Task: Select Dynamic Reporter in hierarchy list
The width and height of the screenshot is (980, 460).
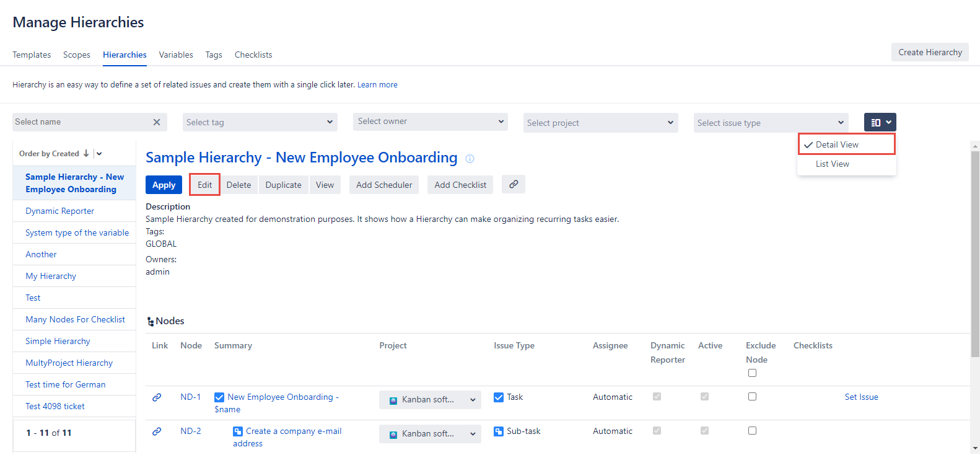Action: (x=60, y=211)
